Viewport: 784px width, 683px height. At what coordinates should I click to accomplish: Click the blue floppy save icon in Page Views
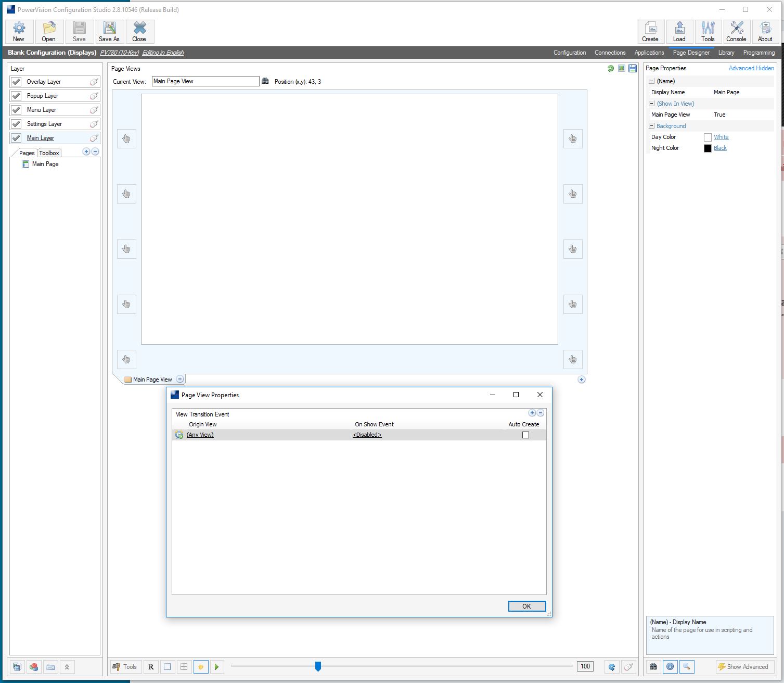pos(633,69)
